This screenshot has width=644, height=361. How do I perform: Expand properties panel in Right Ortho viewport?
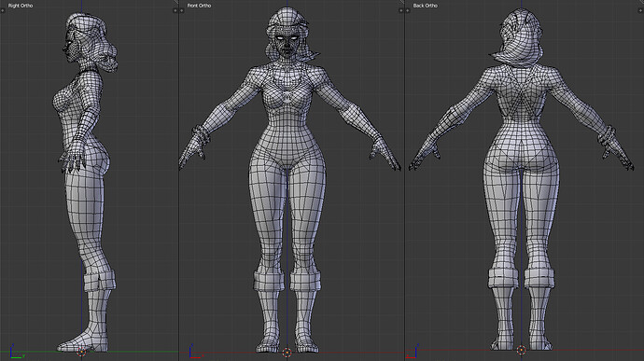click(x=175, y=10)
